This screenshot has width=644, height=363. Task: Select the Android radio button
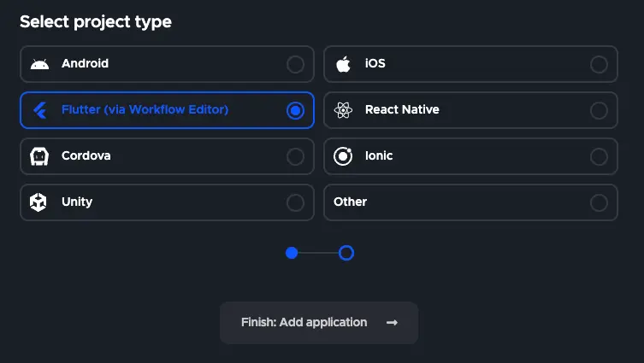[295, 64]
